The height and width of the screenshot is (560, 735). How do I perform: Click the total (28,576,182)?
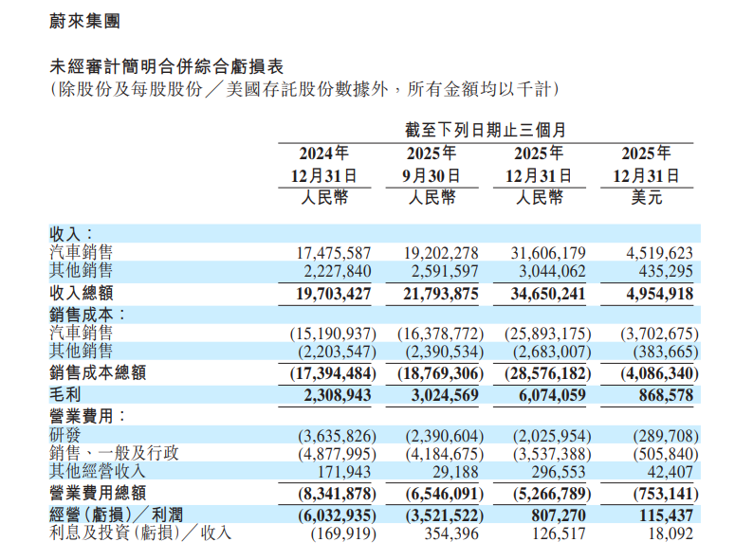pos(548,373)
